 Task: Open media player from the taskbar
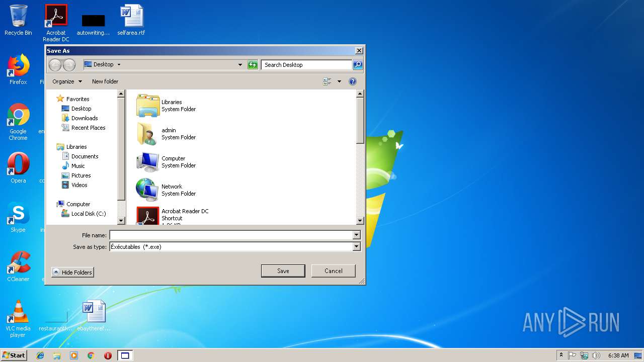pyautogui.click(x=74, y=355)
